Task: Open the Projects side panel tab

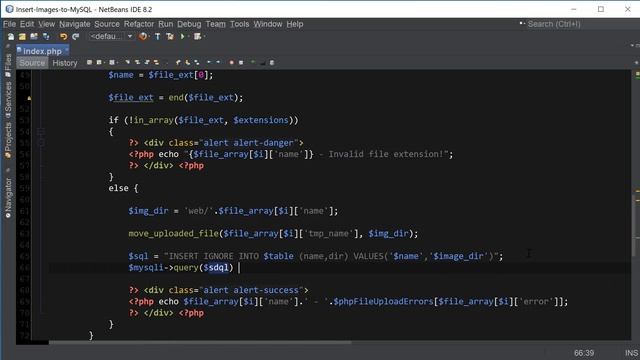Action: click(x=8, y=140)
